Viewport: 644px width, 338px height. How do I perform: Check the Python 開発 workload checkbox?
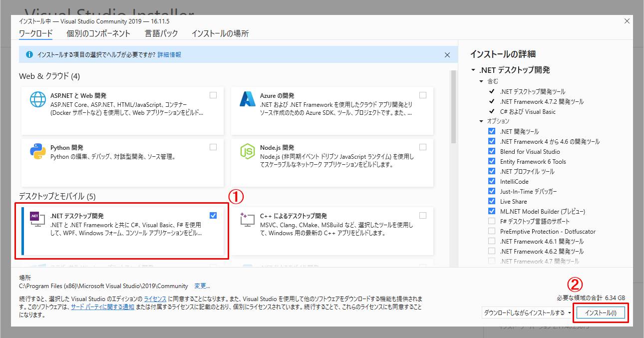(213, 147)
